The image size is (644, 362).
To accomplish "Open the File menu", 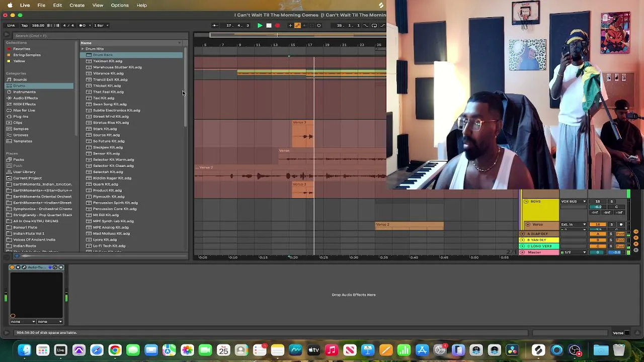I will [x=41, y=5].
